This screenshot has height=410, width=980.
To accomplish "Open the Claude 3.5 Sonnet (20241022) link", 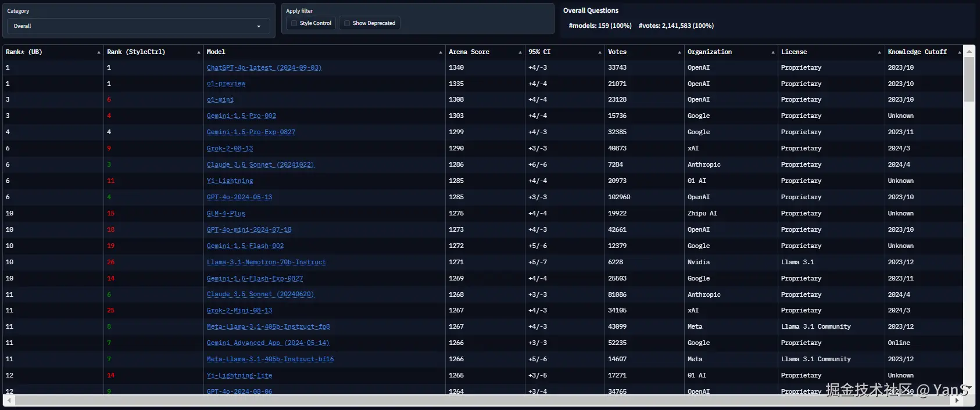I will [260, 165].
